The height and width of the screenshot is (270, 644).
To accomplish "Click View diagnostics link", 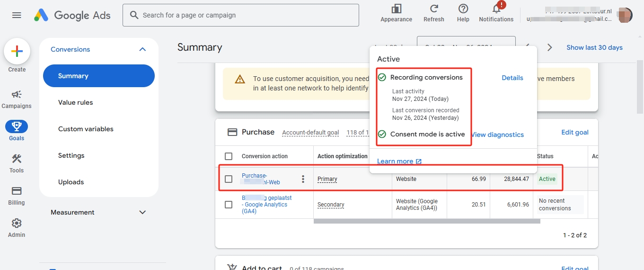I will (498, 135).
